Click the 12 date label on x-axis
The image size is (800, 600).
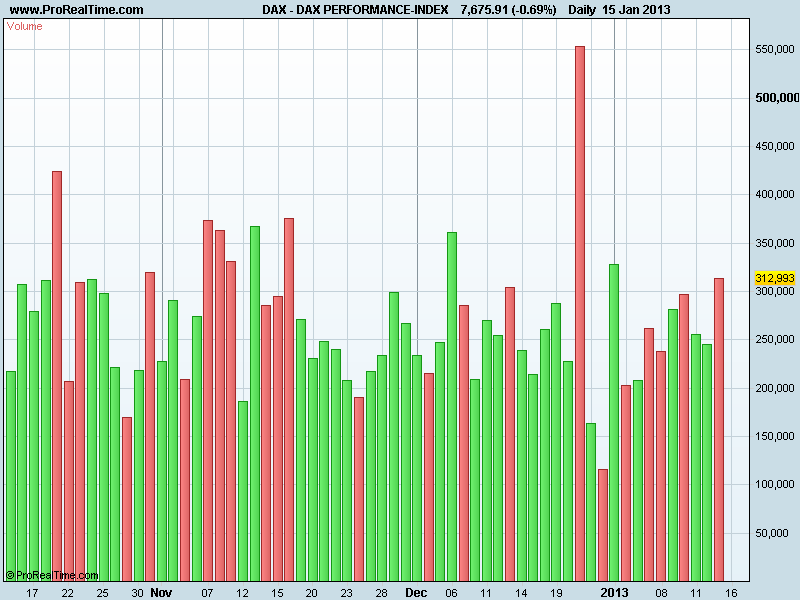(x=242, y=593)
